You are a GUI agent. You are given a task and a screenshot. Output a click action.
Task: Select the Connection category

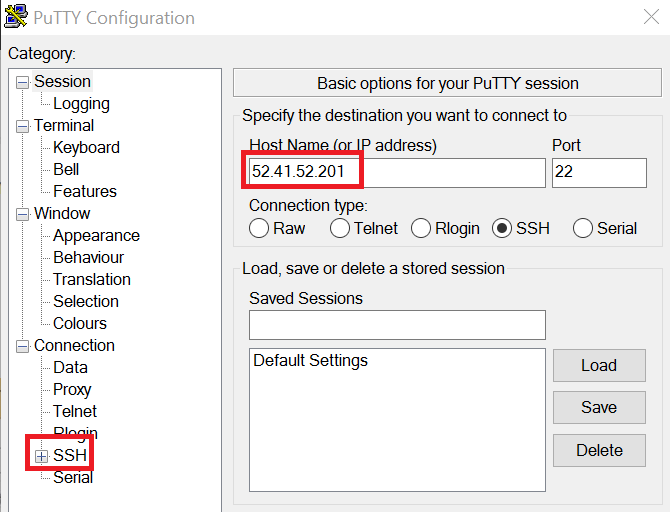point(74,345)
